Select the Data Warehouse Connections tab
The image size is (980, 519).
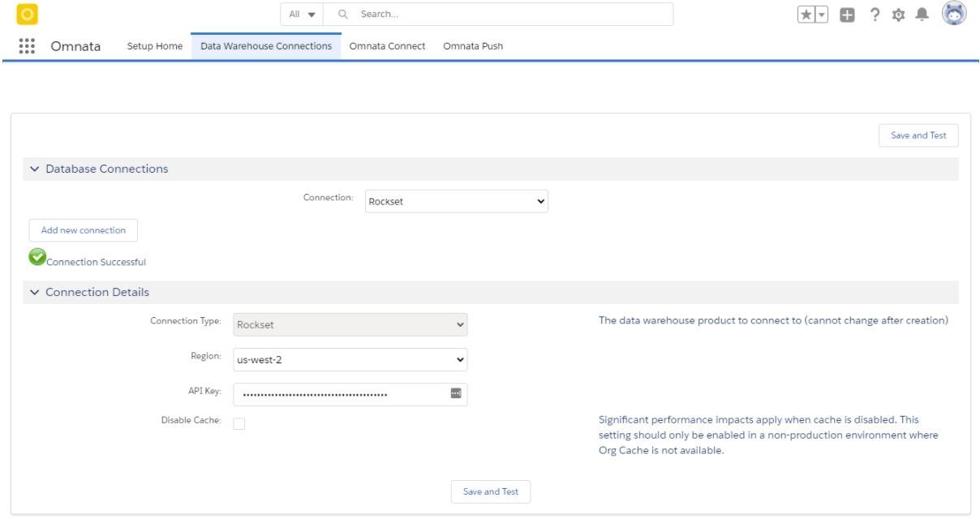pyautogui.click(x=266, y=46)
